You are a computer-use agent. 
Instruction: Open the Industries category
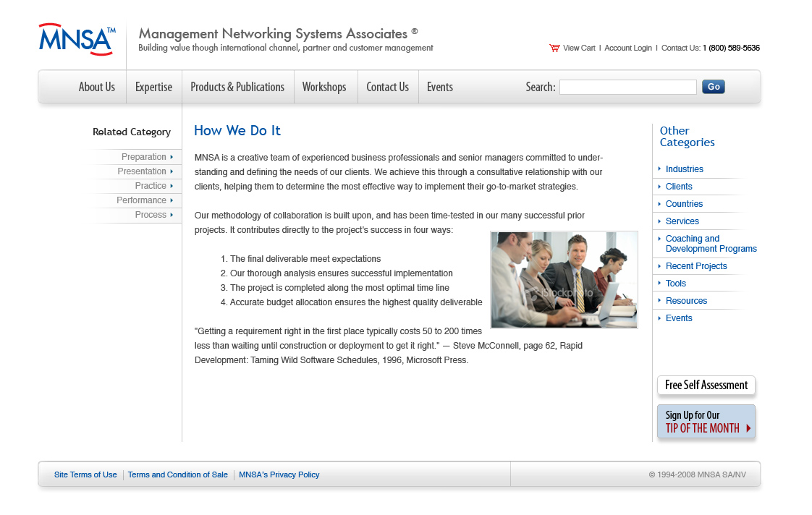coord(684,169)
